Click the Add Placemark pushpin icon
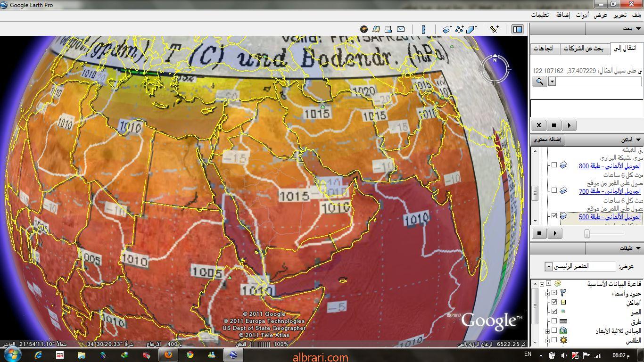This screenshot has height=362, width=644. tap(494, 29)
